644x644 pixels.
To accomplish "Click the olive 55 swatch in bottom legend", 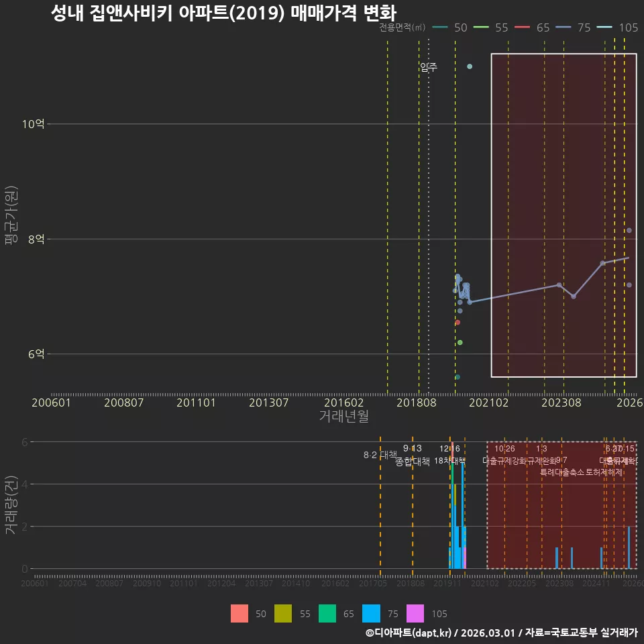I will pos(283,614).
